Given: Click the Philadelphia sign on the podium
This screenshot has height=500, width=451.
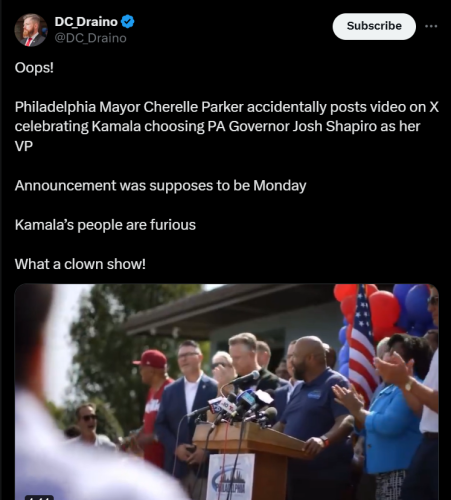Looking at the screenshot, I should click(231, 477).
